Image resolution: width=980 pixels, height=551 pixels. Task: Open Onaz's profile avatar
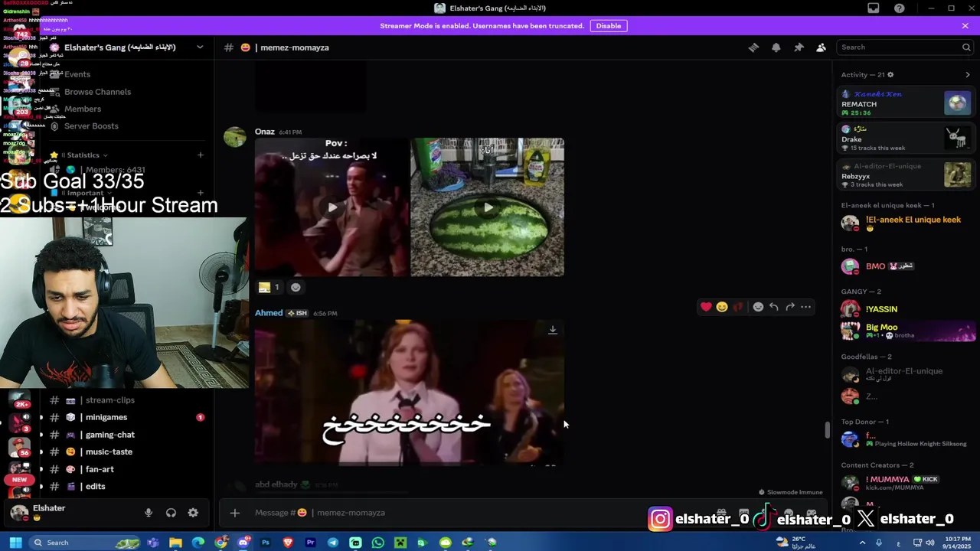234,136
